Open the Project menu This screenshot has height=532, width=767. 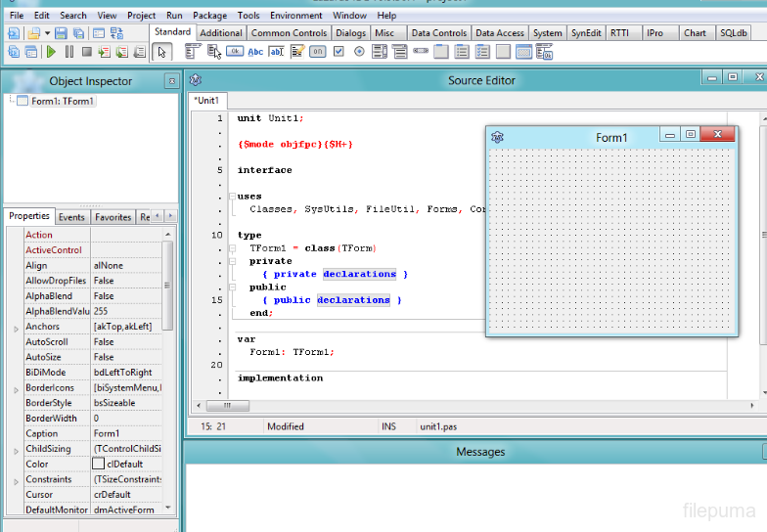[141, 16]
